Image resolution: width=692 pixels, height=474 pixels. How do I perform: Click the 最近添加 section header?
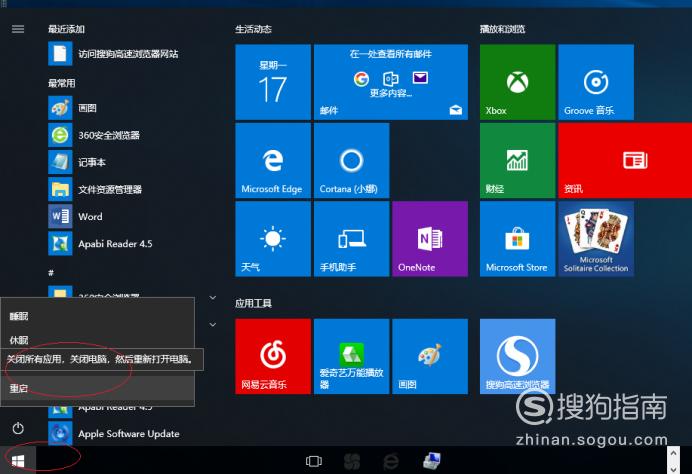coord(66,29)
